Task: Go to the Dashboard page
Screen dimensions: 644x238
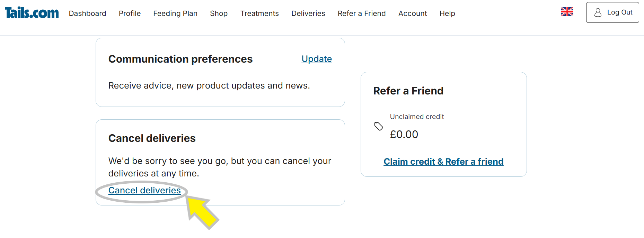Action: coord(87,13)
